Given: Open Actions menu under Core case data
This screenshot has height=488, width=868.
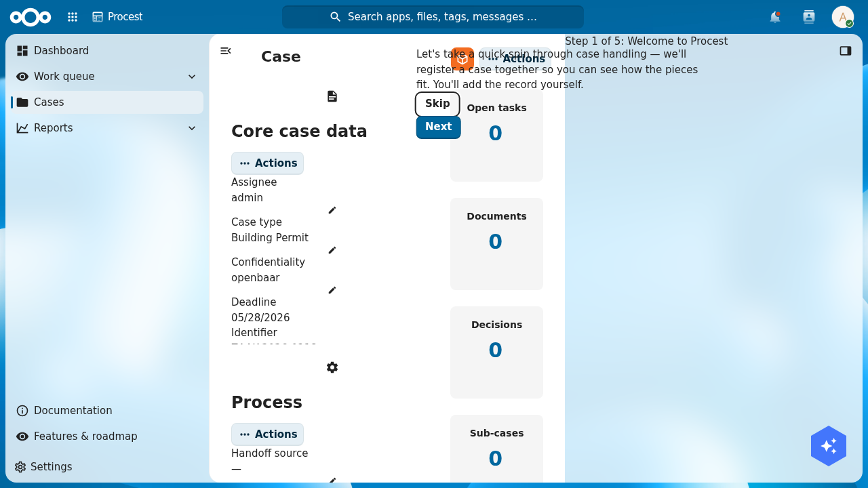Looking at the screenshot, I should (x=267, y=163).
